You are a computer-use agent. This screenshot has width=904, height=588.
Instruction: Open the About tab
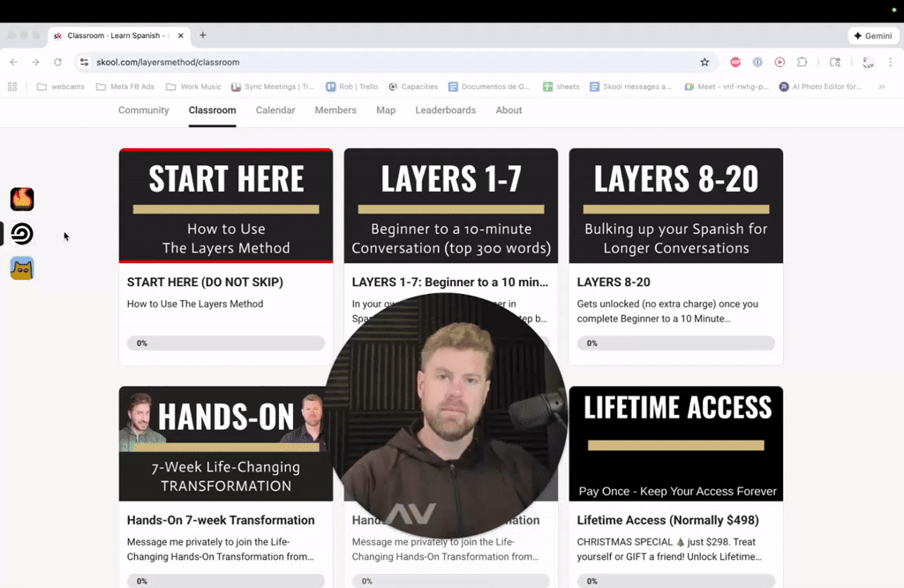[x=508, y=110]
